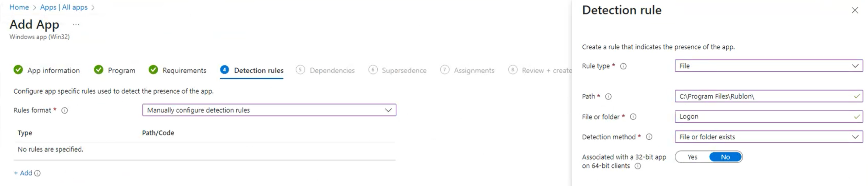Click the Rules format info icon
Screen dimensions: 868x186
click(x=64, y=111)
